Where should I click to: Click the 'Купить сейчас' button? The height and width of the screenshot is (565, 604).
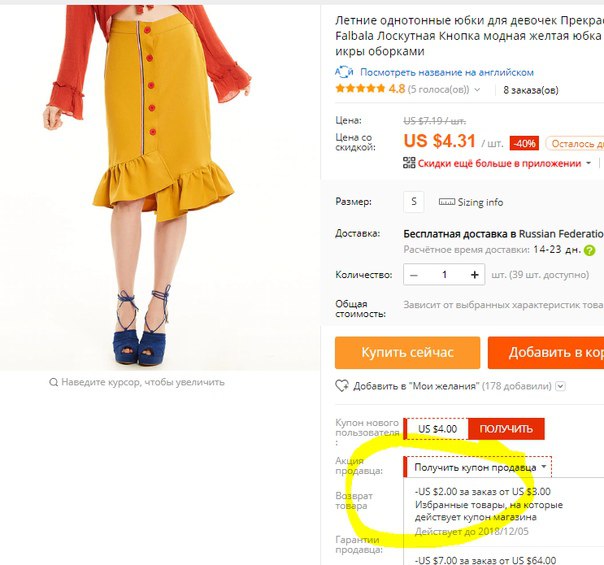pyautogui.click(x=408, y=352)
